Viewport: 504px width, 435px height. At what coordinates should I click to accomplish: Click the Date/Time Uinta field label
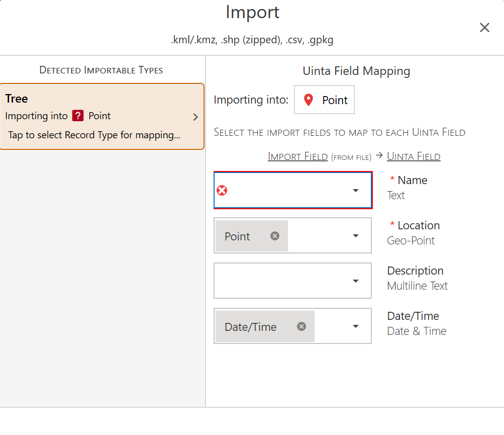[413, 316]
